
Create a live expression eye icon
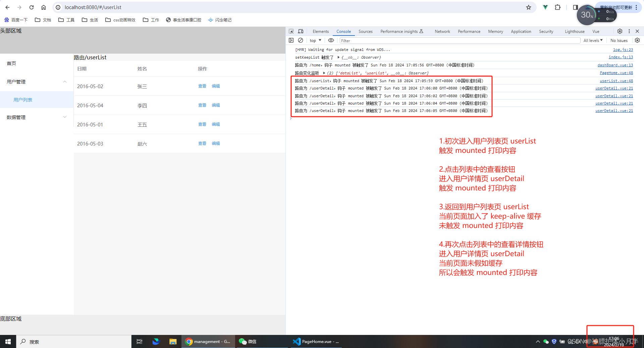pyautogui.click(x=331, y=40)
